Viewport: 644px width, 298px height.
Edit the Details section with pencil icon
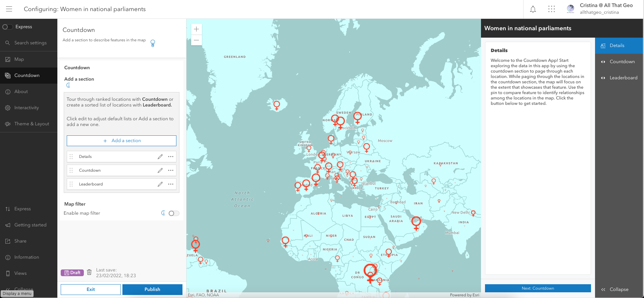click(160, 157)
